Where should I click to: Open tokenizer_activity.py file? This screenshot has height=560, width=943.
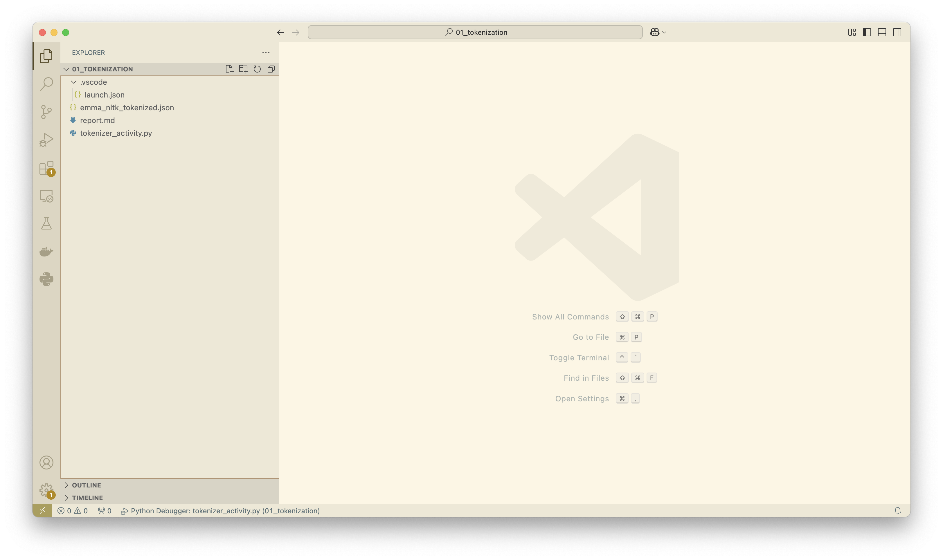click(116, 133)
